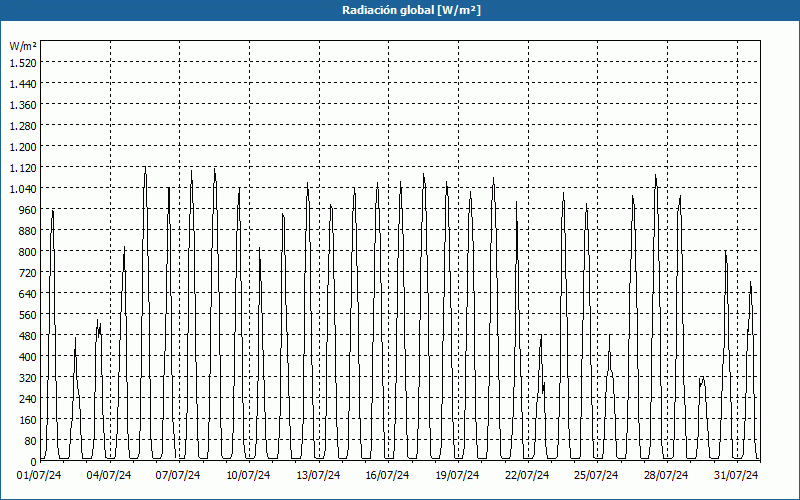
Task: Select the 1.440 y-axis value
Action: click(23, 84)
